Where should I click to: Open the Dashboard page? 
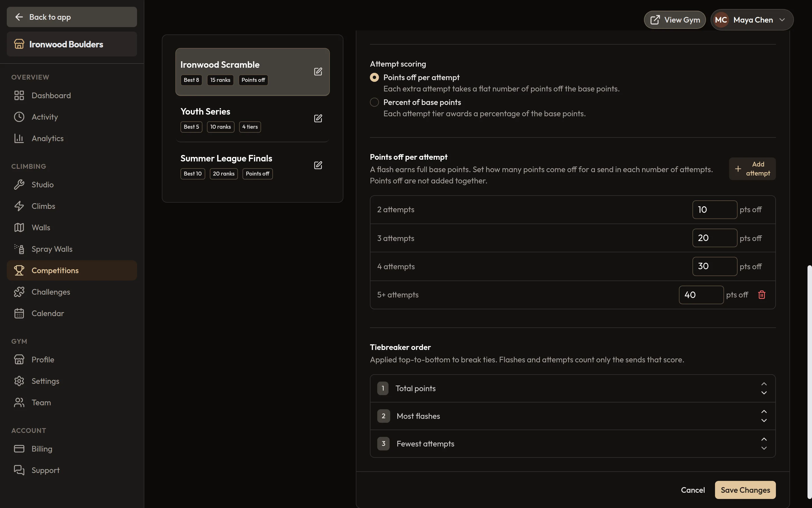point(72,95)
